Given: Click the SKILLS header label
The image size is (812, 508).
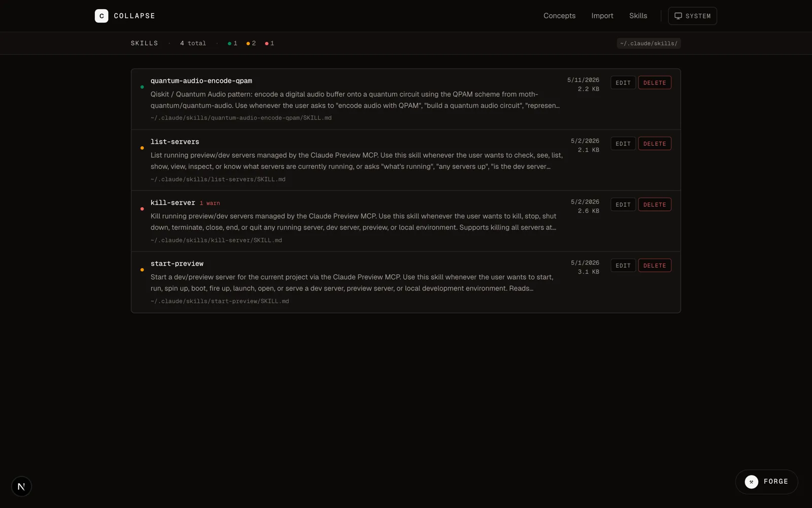Looking at the screenshot, I should click(144, 43).
